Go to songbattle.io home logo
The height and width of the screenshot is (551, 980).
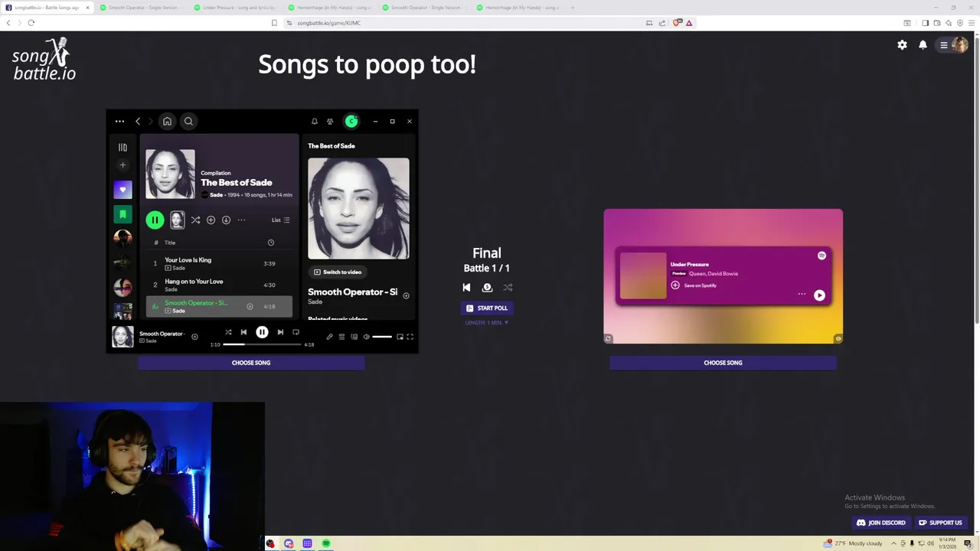[x=44, y=60]
